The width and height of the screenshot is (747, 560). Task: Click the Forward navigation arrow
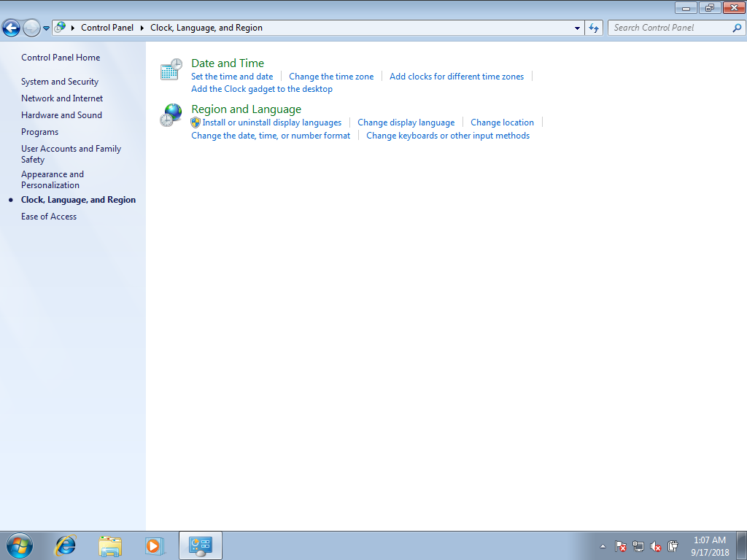point(31,28)
